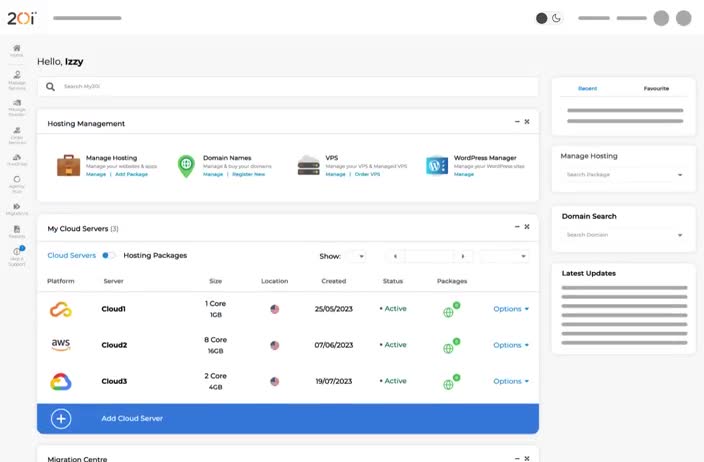704x462 pixels.
Task: Click the Domain Names globe pin icon
Action: (x=186, y=165)
